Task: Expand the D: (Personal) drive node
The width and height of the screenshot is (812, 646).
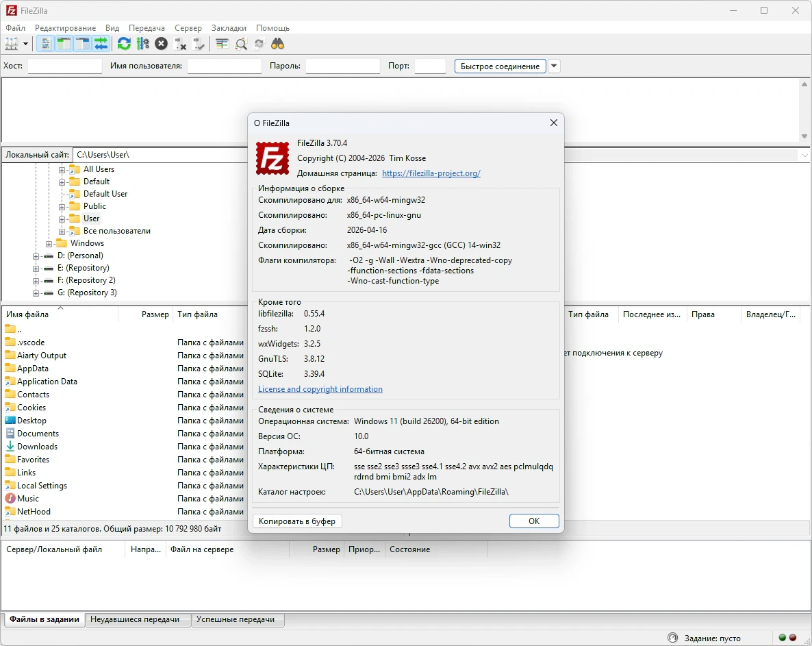Action: [36, 256]
